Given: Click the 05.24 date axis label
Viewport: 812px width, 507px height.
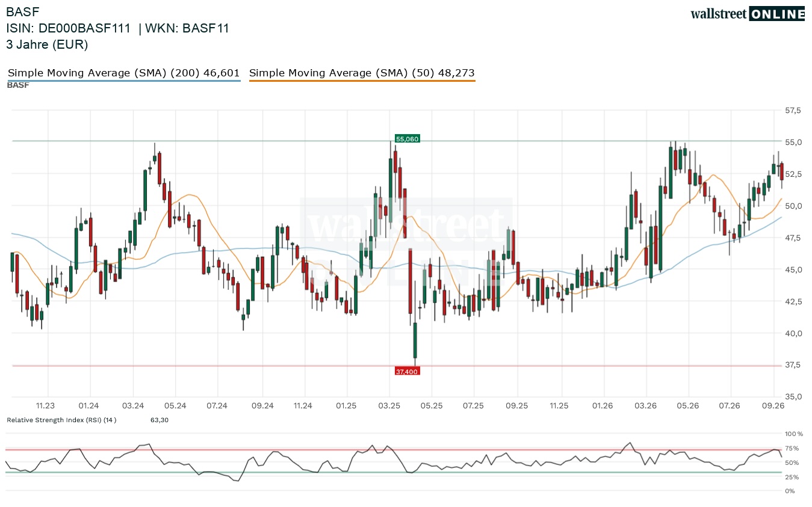Looking at the screenshot, I should (175, 405).
